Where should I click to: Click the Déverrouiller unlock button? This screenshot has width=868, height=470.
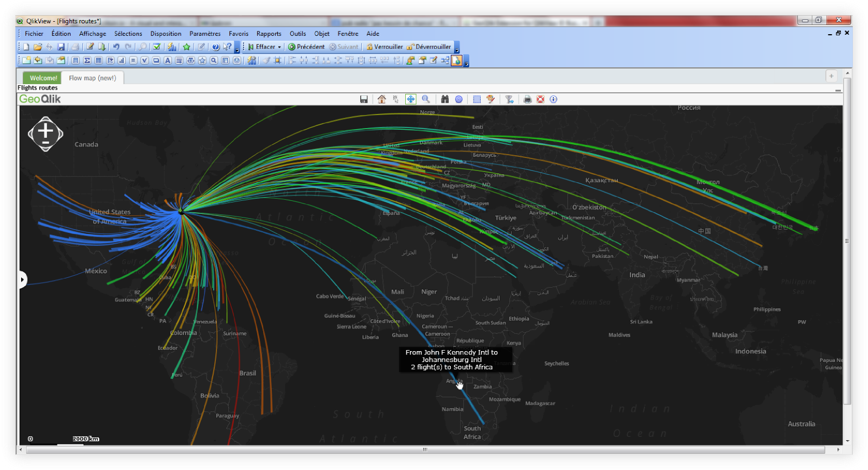pos(429,47)
